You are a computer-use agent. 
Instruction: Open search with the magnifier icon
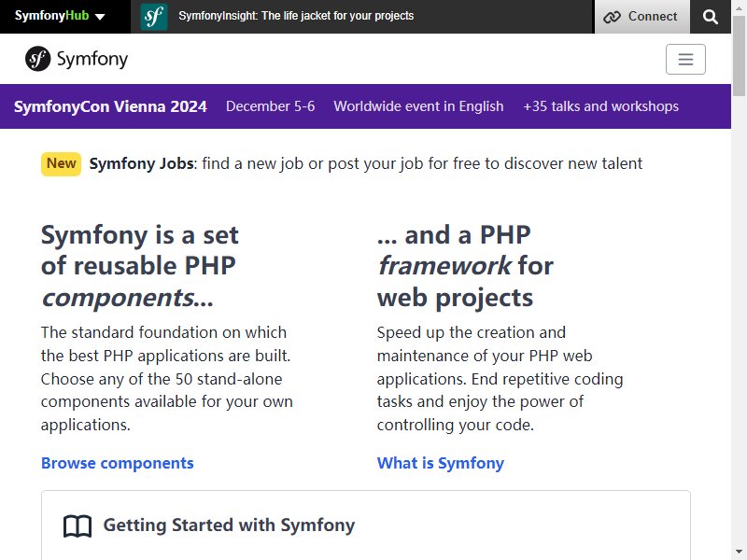[710, 17]
